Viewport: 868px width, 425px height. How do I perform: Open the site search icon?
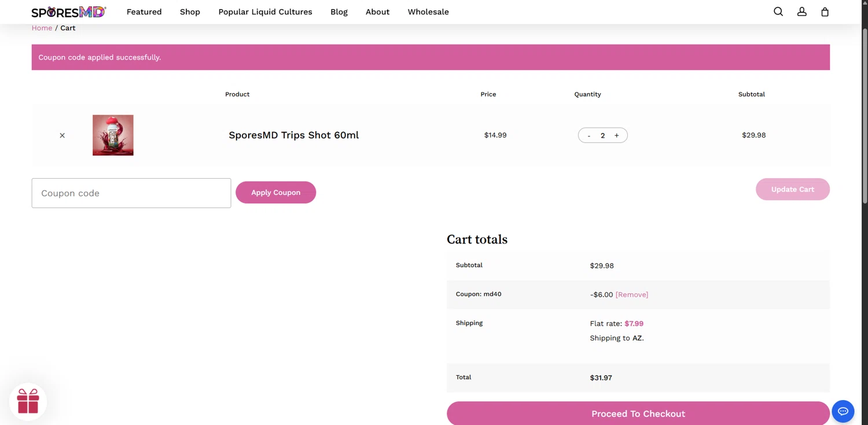pyautogui.click(x=778, y=12)
